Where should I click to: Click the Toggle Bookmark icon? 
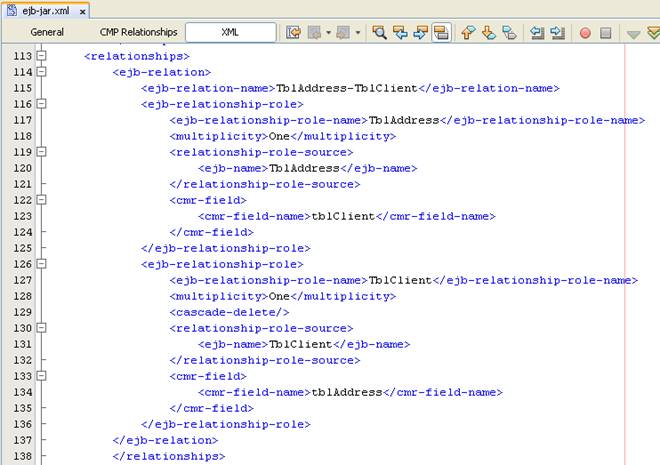tap(509, 32)
